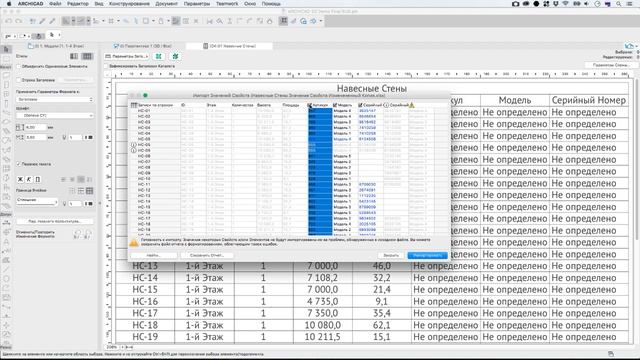Toggle underline П text formatting
Screen dimensions: 640x360
pyautogui.click(x=38, y=179)
